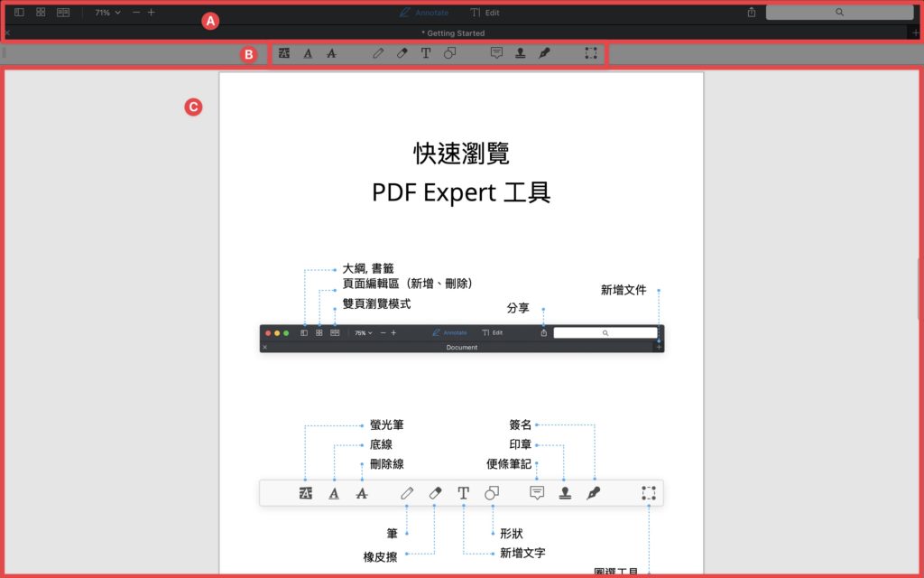
Task: Click the 頁面編輯區 label in document
Action: pyautogui.click(x=407, y=284)
